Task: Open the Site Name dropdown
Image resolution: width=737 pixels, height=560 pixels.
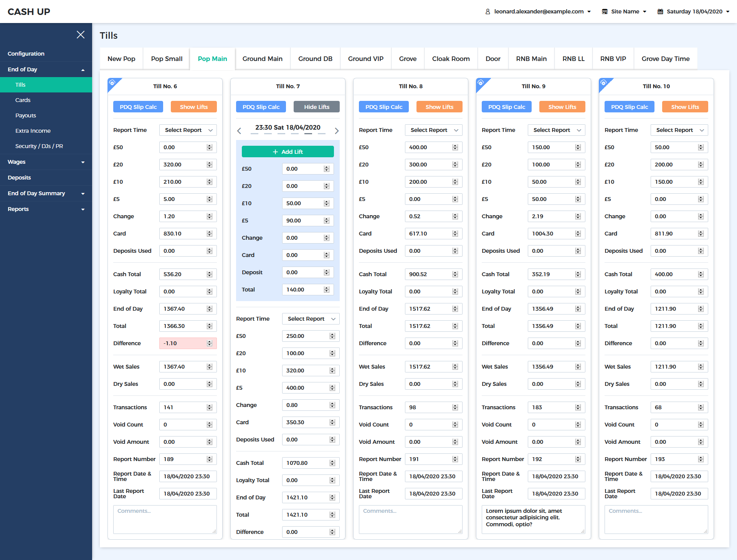Action: coord(625,12)
